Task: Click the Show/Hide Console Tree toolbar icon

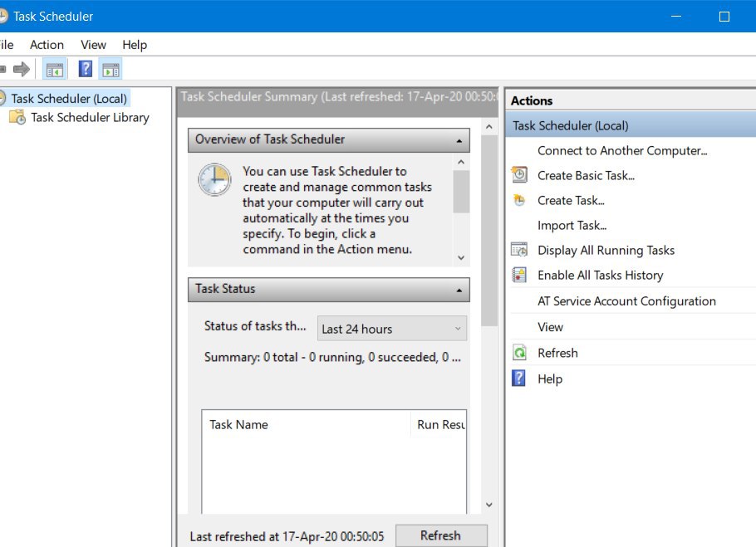Action: coord(55,70)
